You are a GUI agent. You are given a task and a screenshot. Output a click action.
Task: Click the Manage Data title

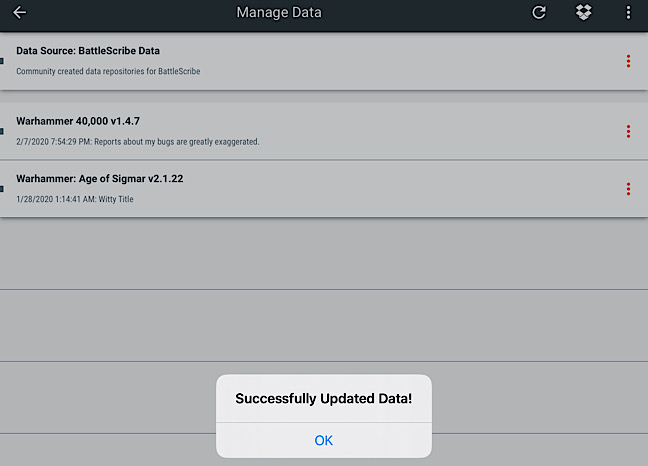point(279,12)
